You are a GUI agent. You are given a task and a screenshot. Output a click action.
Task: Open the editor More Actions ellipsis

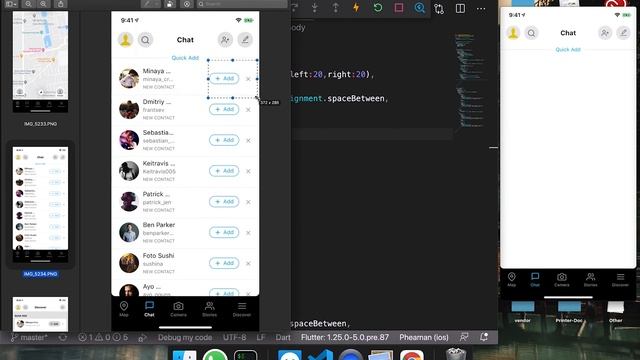tap(481, 9)
